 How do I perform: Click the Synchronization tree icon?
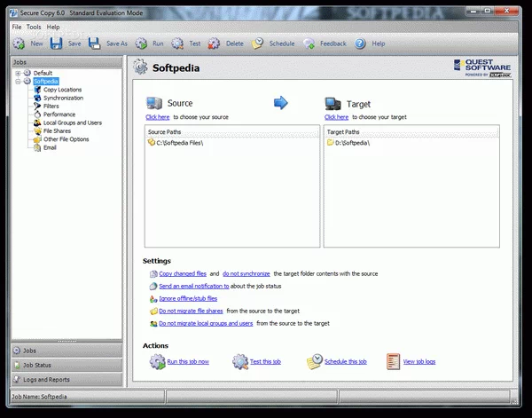pyautogui.click(x=37, y=98)
